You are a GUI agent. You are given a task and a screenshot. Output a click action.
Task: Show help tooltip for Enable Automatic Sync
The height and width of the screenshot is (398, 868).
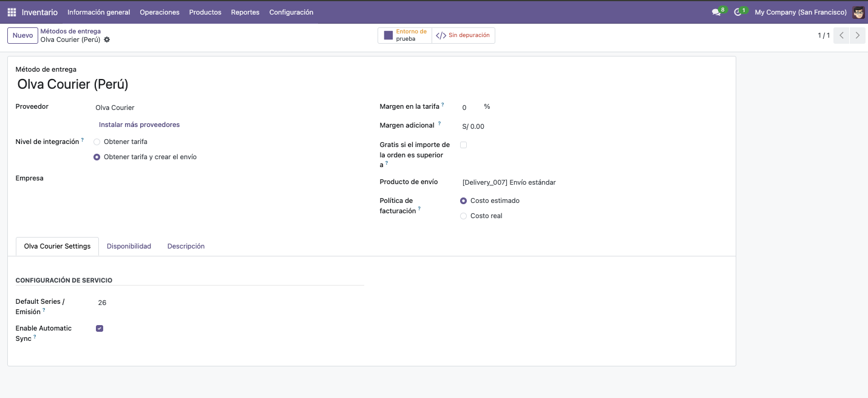click(x=35, y=337)
